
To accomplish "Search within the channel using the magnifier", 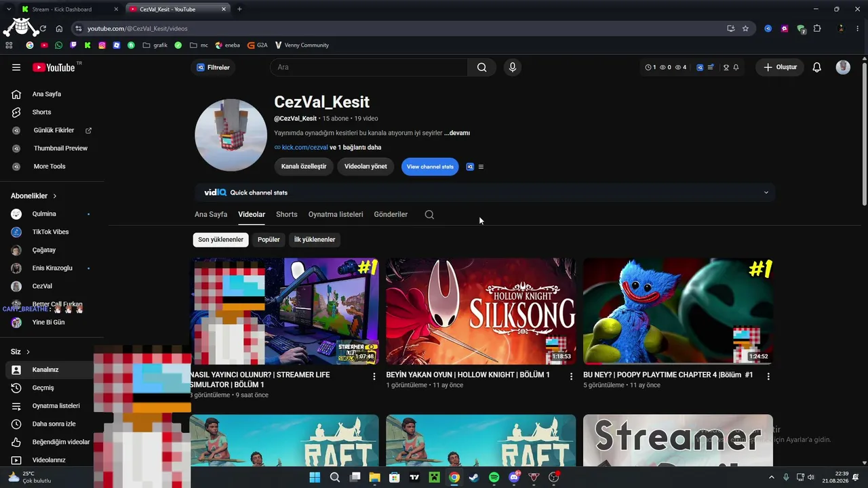I will coord(429,214).
